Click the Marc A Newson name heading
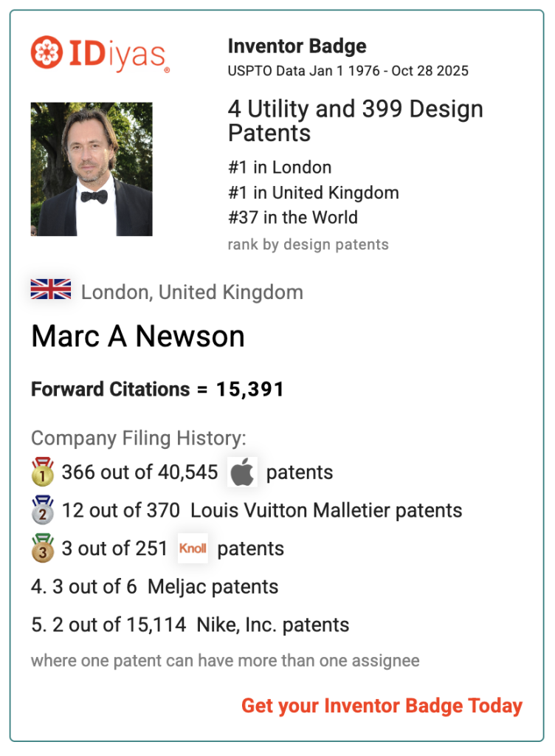The width and height of the screenshot is (555, 756). click(x=138, y=337)
